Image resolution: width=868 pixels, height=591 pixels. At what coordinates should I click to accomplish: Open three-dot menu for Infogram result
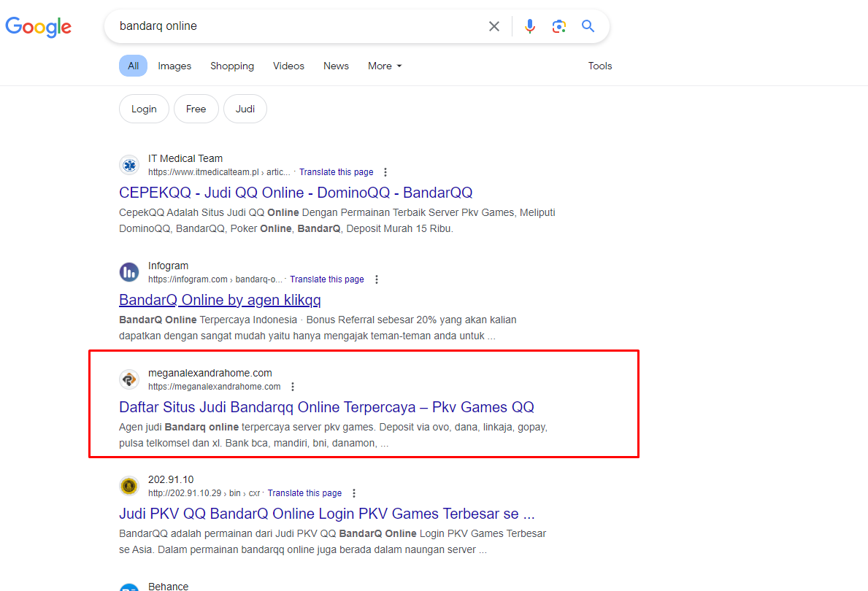376,279
